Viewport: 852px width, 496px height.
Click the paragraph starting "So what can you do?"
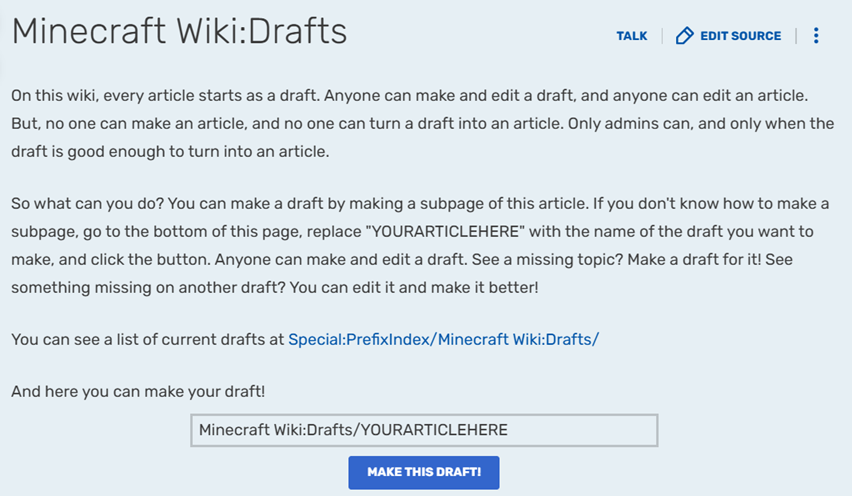pyautogui.click(x=420, y=245)
